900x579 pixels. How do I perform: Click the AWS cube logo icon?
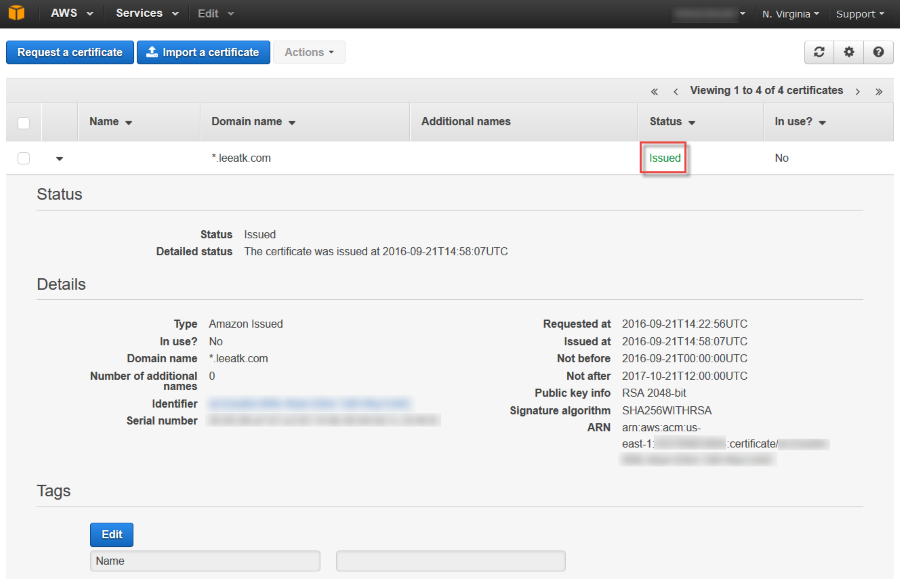tap(17, 13)
